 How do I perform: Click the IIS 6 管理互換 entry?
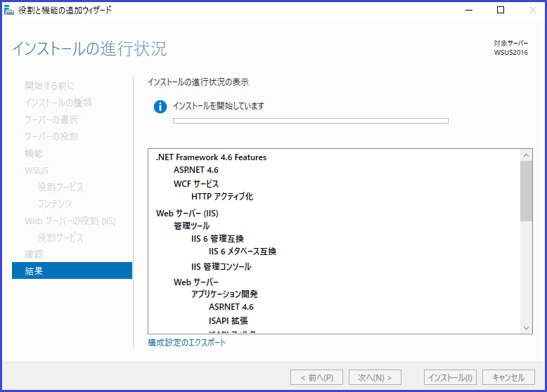[217, 239]
